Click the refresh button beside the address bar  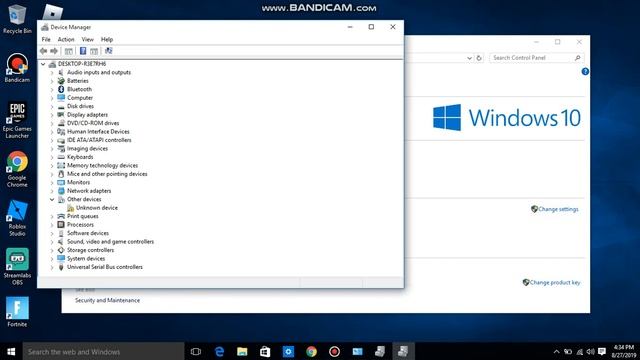(x=479, y=58)
